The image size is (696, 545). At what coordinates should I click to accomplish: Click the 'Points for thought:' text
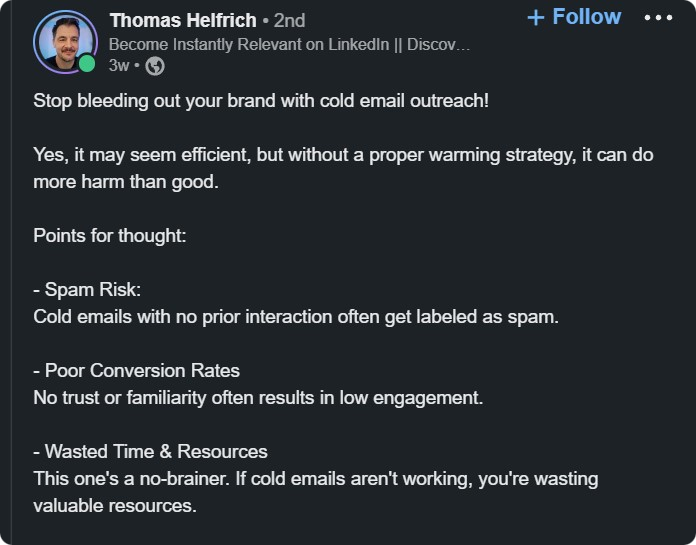[x=110, y=236]
